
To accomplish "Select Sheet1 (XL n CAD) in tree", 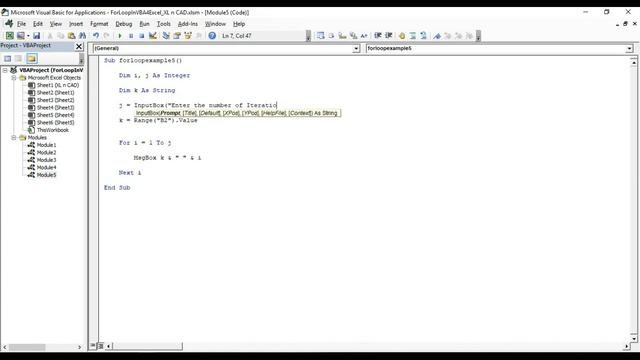I will click(x=58, y=85).
